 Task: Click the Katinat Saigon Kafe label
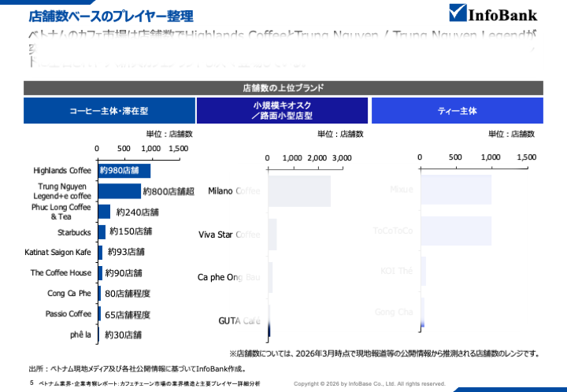[x=57, y=252]
